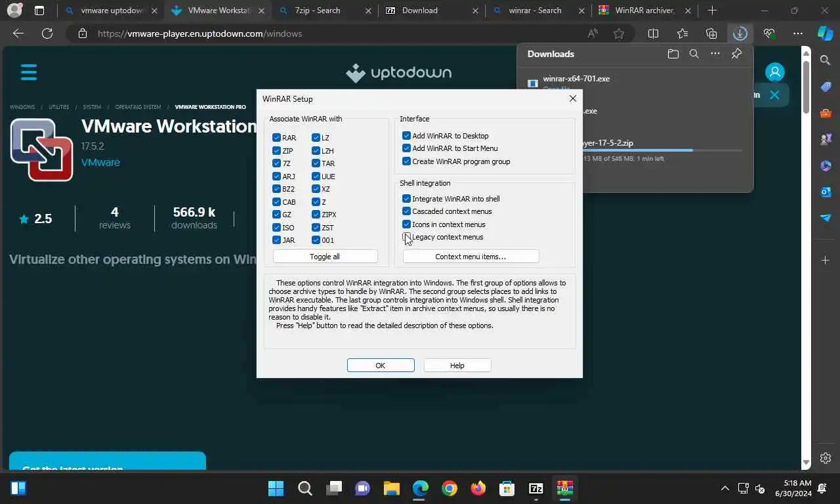
Task: Open the Copilot icon in Edge
Action: pos(826,33)
